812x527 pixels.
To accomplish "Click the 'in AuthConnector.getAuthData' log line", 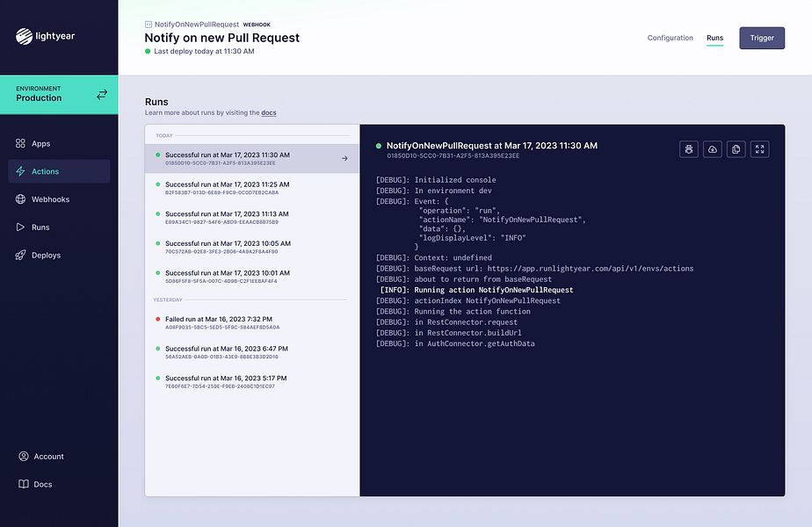I will (454, 343).
